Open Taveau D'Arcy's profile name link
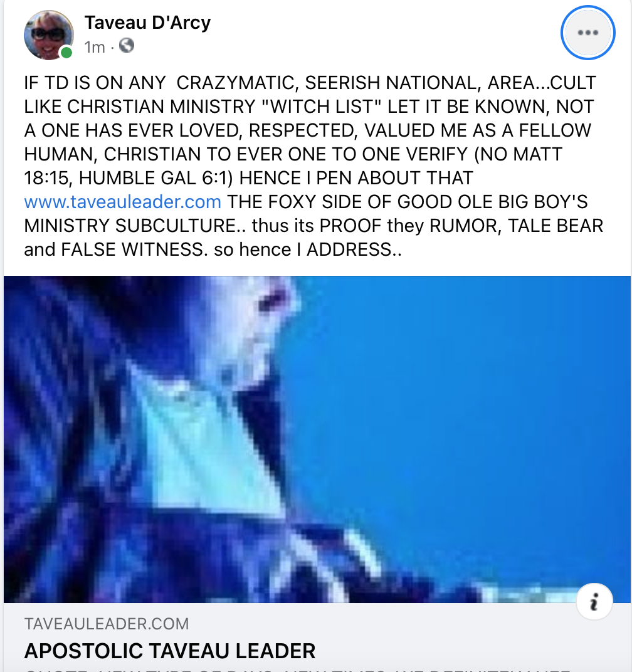Screen dimensions: 632x672 147,23
